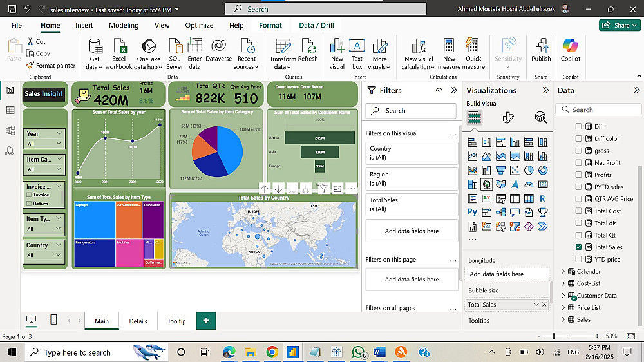The width and height of the screenshot is (644, 362).
Task: Click the zoom slider in status bar
Action: pyautogui.click(x=554, y=336)
